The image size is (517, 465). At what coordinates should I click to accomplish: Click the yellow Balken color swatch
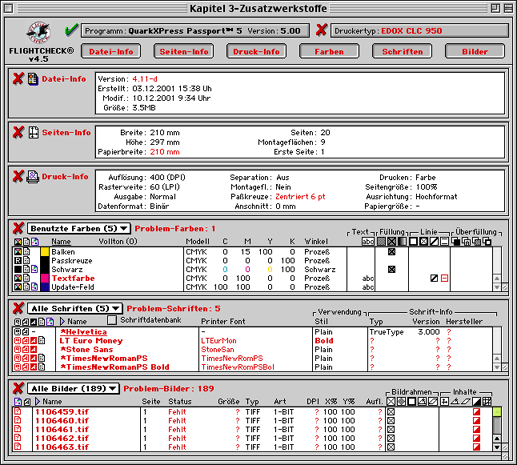(45, 252)
